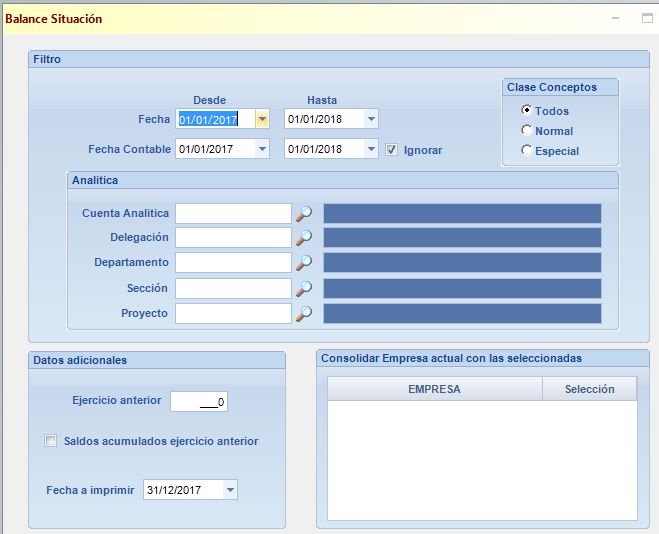Click the Delegación description blue field

click(x=462, y=238)
